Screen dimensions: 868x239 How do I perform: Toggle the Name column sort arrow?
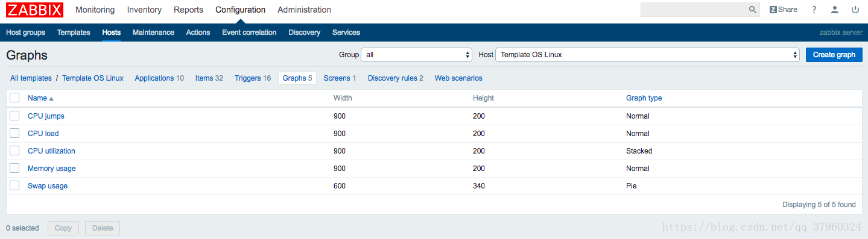click(x=51, y=98)
